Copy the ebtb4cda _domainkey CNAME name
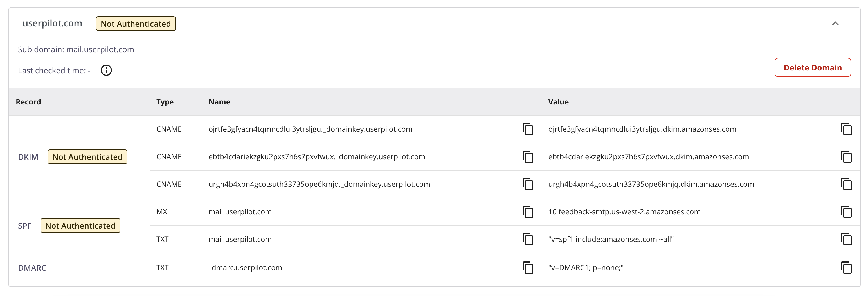This screenshot has height=296, width=868. tap(528, 157)
